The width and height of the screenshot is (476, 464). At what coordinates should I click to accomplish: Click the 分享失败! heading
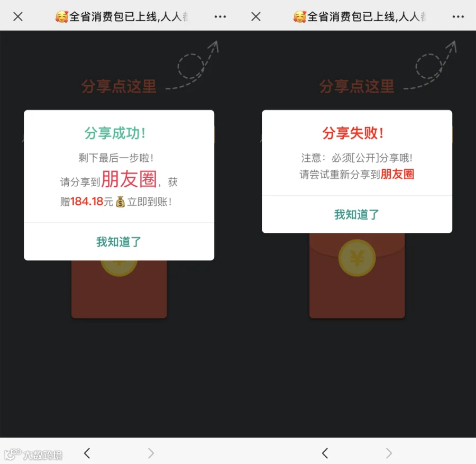point(353,133)
